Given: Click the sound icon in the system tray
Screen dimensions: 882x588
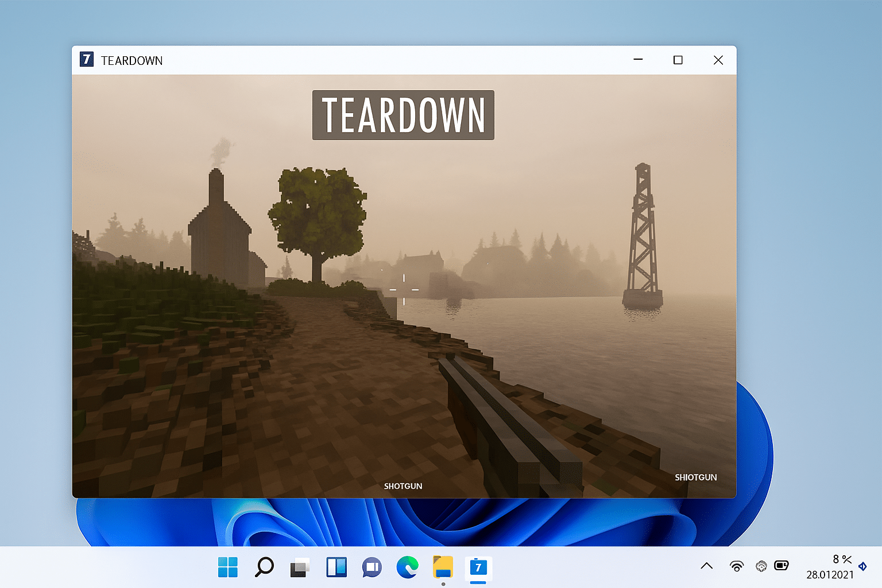Looking at the screenshot, I should 761,566.
